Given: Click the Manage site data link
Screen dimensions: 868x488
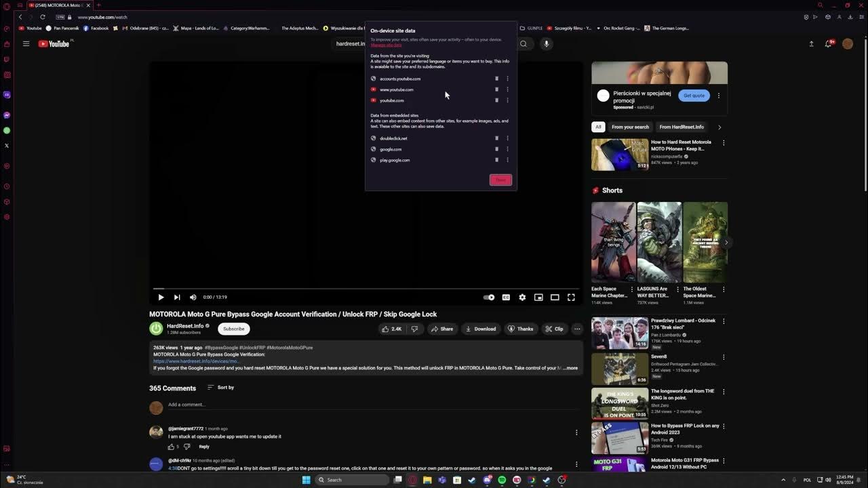Looking at the screenshot, I should tap(386, 45).
